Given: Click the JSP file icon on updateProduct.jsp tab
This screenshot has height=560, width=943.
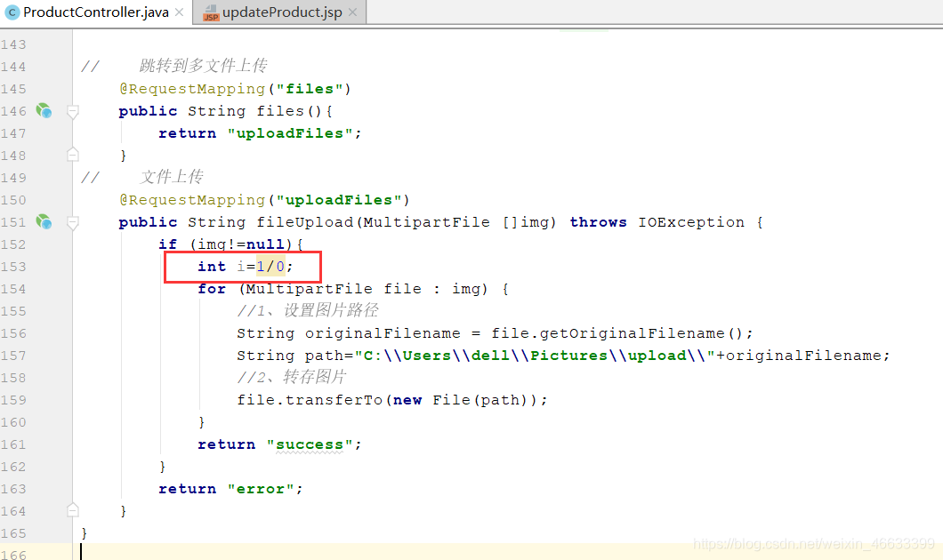Looking at the screenshot, I should (211, 13).
